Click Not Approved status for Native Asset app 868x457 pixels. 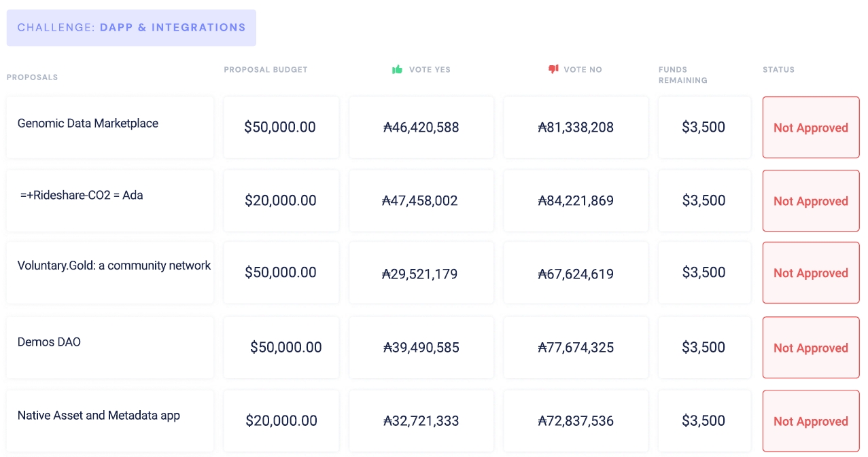(811, 421)
